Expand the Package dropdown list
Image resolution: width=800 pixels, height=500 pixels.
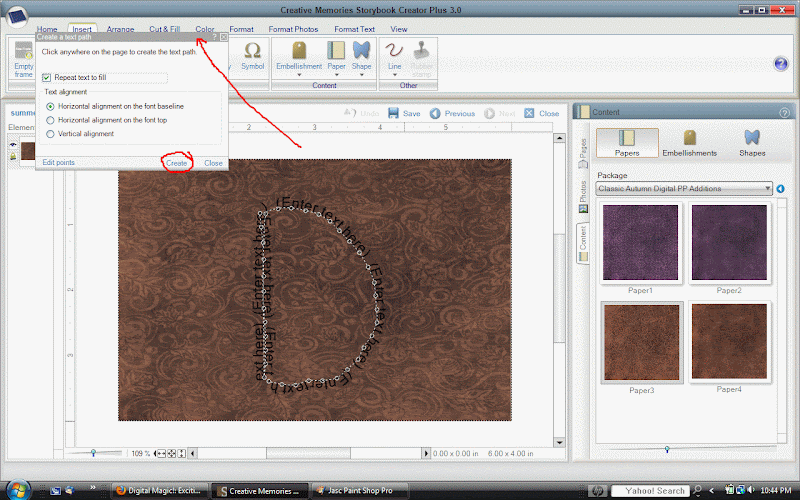(x=766, y=188)
